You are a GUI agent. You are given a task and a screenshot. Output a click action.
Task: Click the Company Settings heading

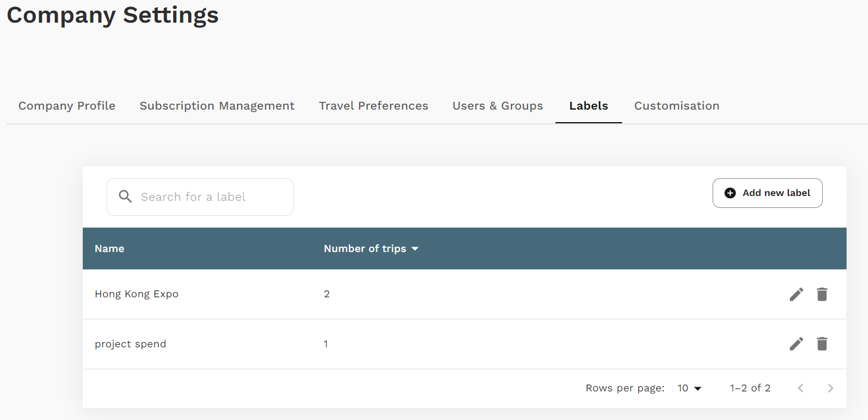pyautogui.click(x=113, y=14)
